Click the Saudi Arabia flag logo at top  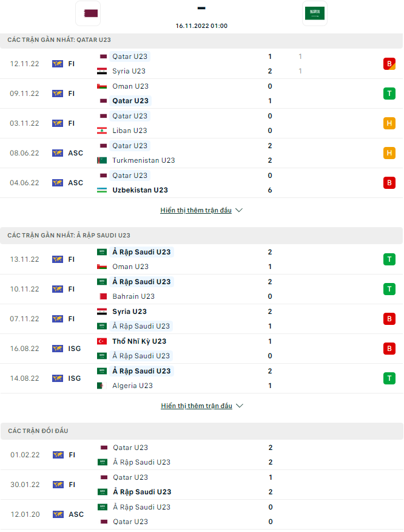(315, 13)
